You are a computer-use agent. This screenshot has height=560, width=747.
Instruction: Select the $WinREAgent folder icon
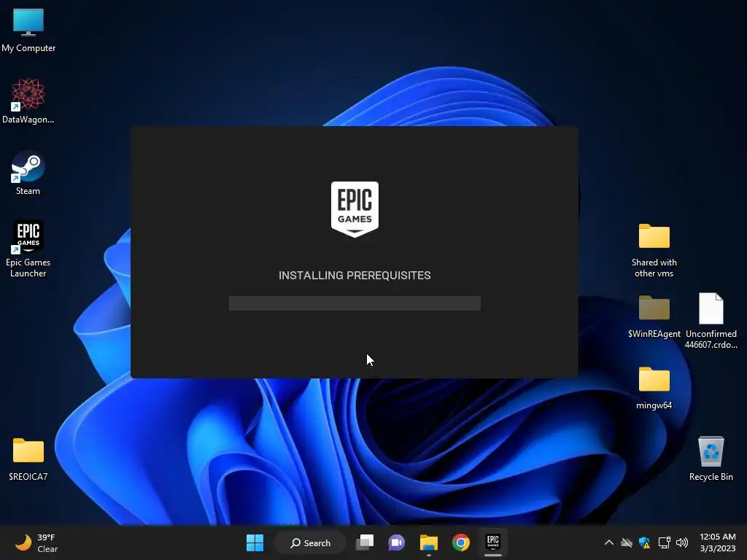pyautogui.click(x=654, y=316)
